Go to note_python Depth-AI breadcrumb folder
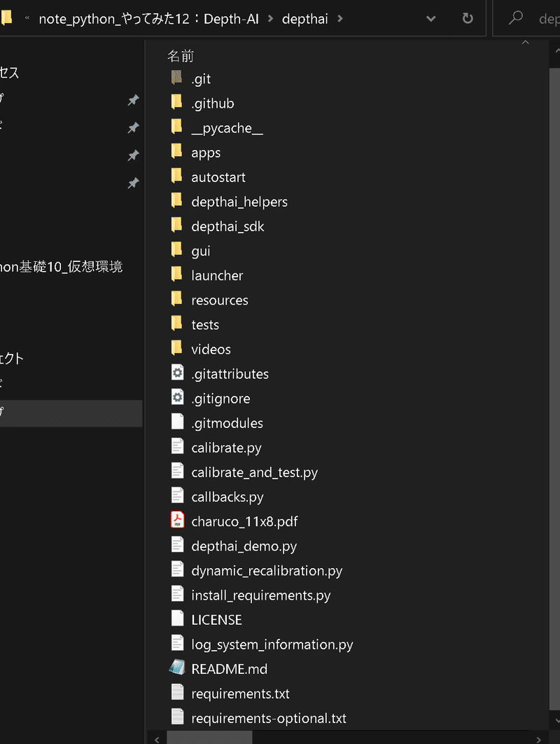The width and height of the screenshot is (560, 744). (x=149, y=19)
